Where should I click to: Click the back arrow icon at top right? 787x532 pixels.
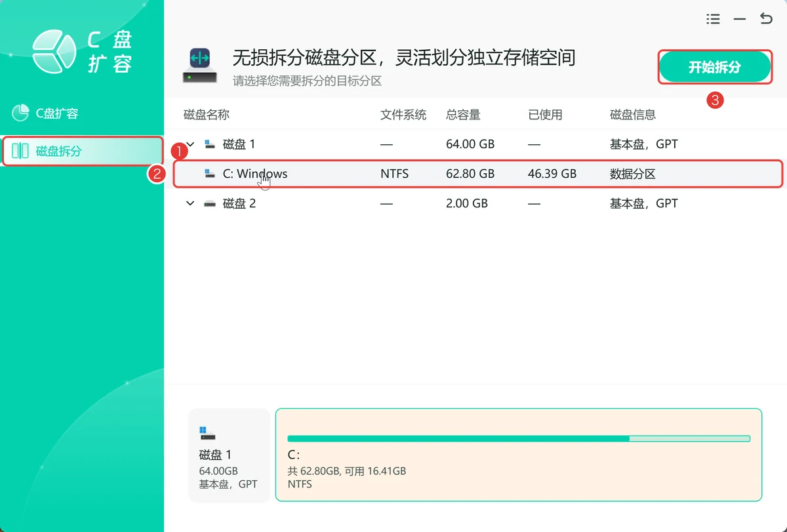click(x=766, y=19)
